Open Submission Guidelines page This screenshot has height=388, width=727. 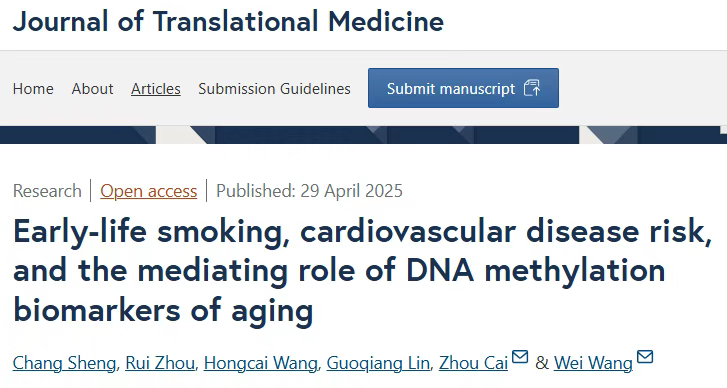coord(274,89)
